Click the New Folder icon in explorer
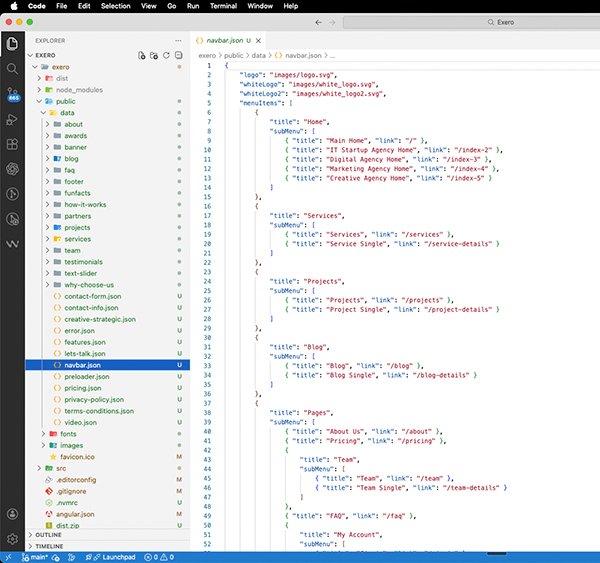 154,55
